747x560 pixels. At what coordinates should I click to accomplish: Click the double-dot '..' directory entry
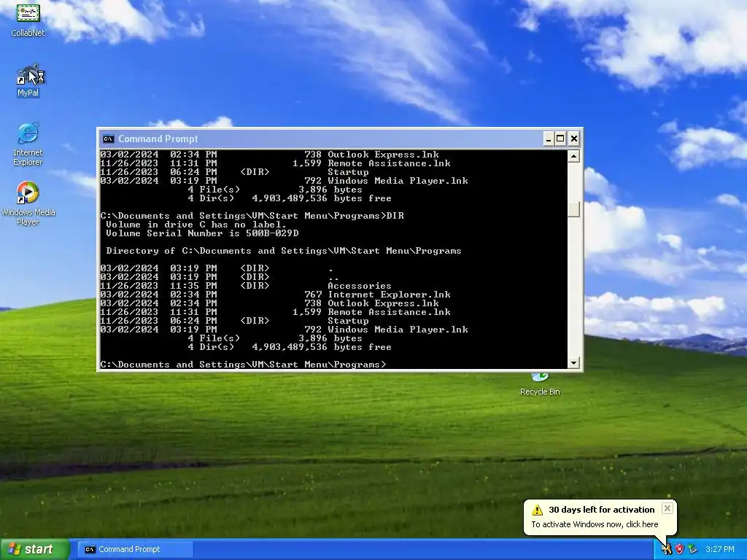coord(219,277)
